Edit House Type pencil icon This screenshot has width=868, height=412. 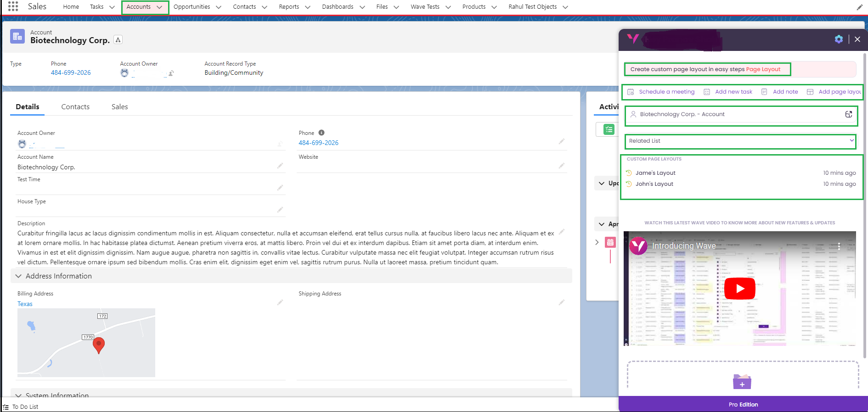click(x=280, y=210)
